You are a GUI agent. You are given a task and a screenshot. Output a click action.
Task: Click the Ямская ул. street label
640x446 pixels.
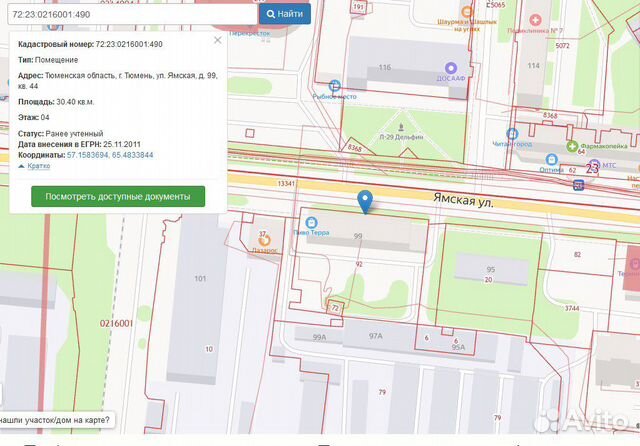(x=463, y=200)
